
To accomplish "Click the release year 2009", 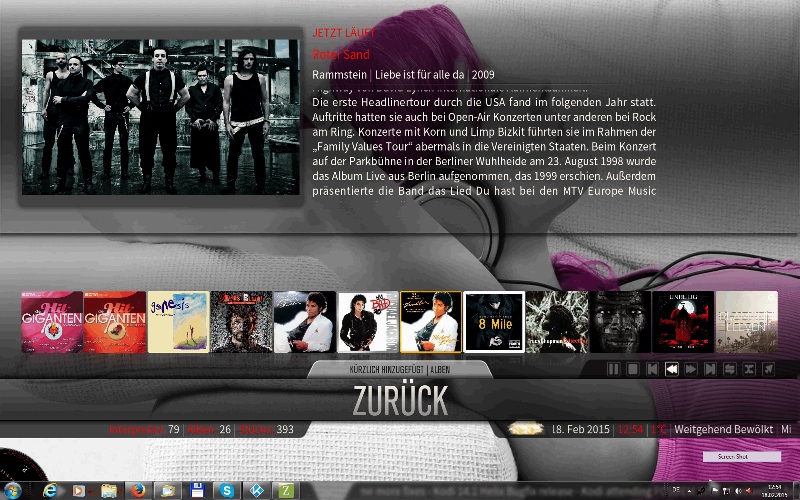I will [483, 74].
